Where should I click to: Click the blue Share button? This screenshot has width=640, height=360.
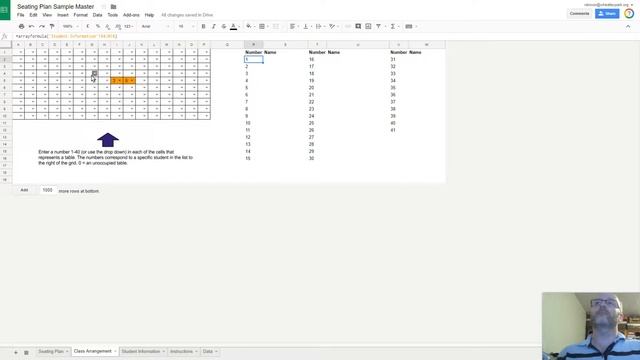pyautogui.click(x=607, y=13)
